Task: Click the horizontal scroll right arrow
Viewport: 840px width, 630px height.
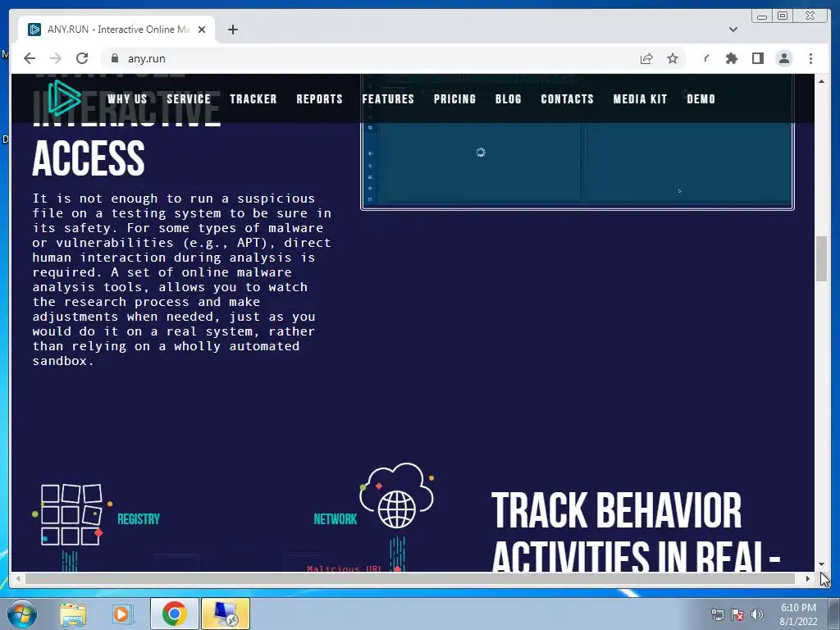Action: [808, 578]
